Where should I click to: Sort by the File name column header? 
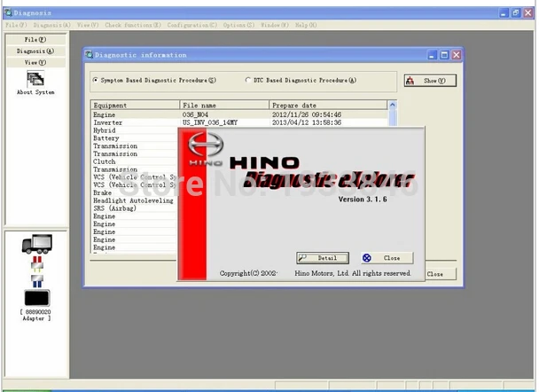(224, 106)
